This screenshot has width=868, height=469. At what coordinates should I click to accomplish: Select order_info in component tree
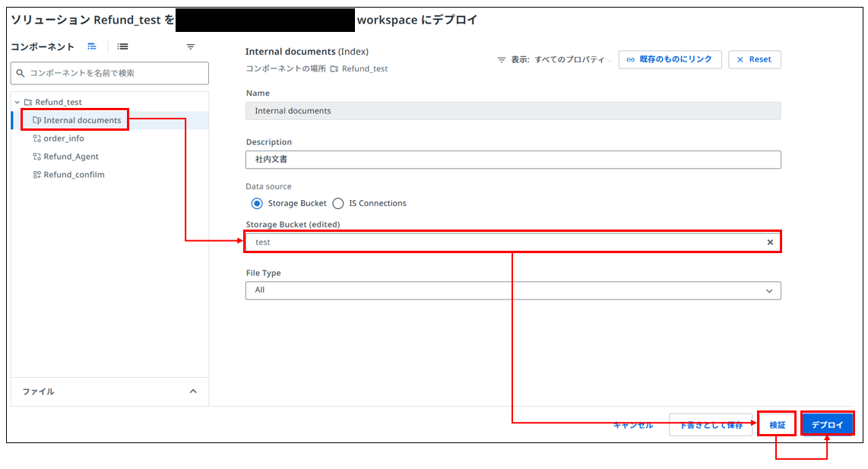(64, 138)
